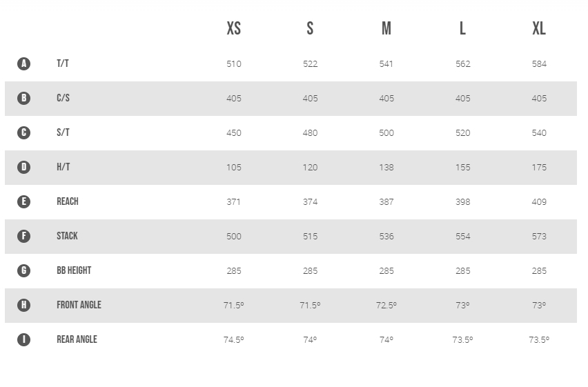The image size is (588, 387).
Task: Click the FRONT ANGLE row label
Action: tap(79, 305)
